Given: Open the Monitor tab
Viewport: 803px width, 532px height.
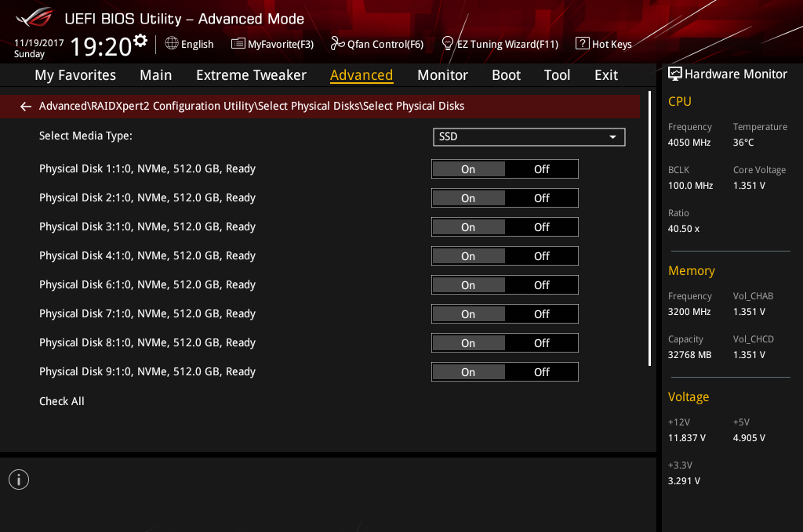Looking at the screenshot, I should [x=442, y=75].
